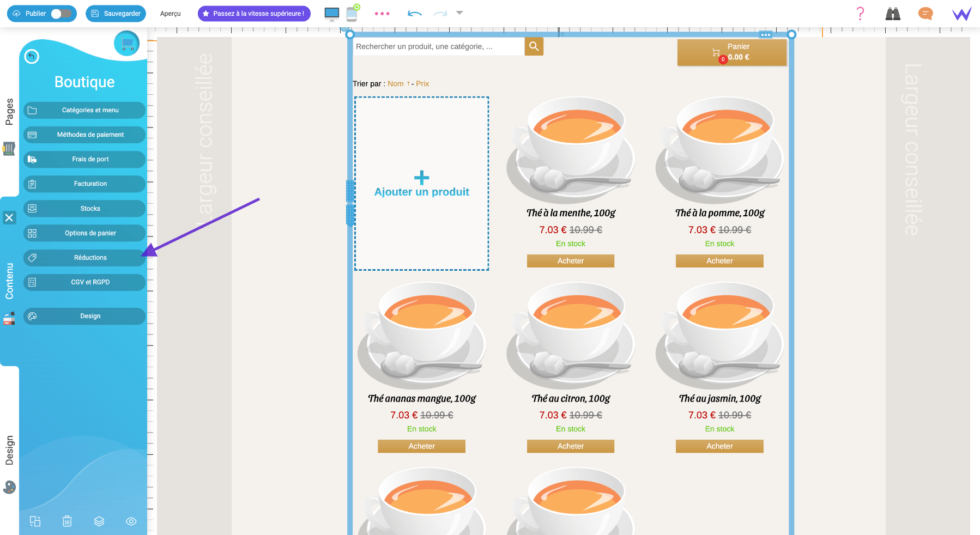Open Frais de port
Screen dimensions: 980x535
click(84, 159)
